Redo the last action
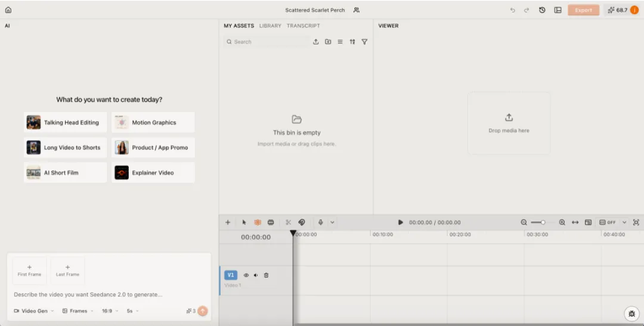The height and width of the screenshot is (326, 644). point(527,10)
